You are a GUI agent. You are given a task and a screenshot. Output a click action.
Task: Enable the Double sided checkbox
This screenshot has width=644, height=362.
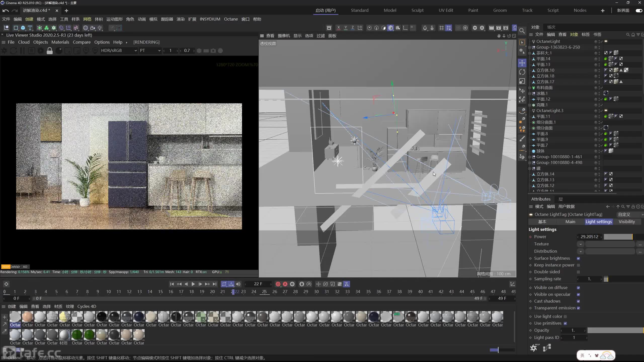click(578, 272)
